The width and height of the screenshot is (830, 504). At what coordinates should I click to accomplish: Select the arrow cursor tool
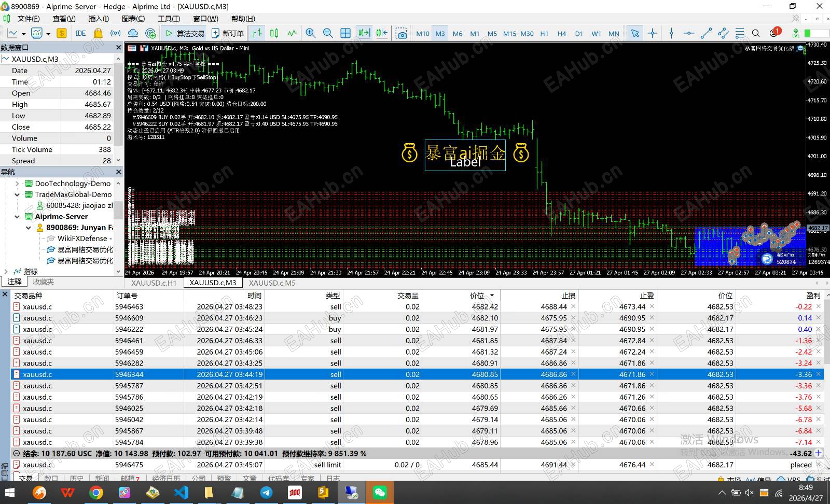tap(635, 33)
